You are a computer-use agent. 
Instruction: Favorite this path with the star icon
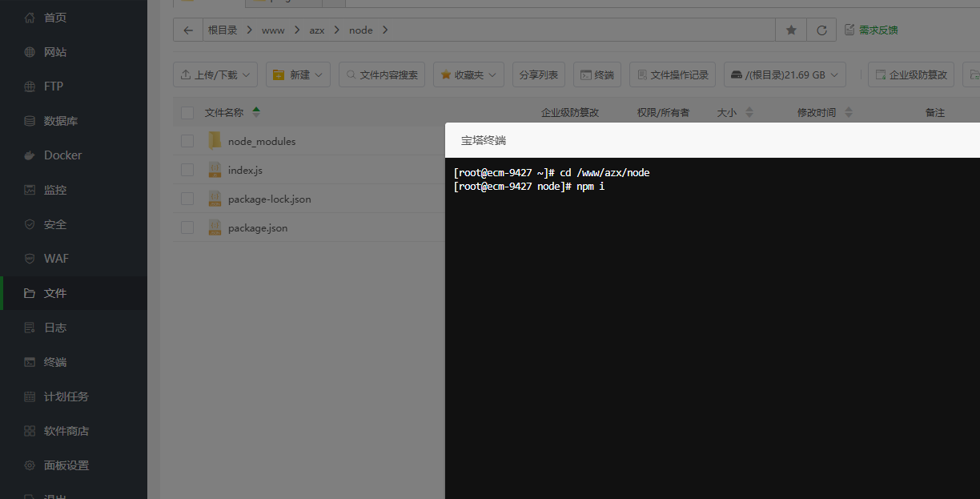coord(791,30)
